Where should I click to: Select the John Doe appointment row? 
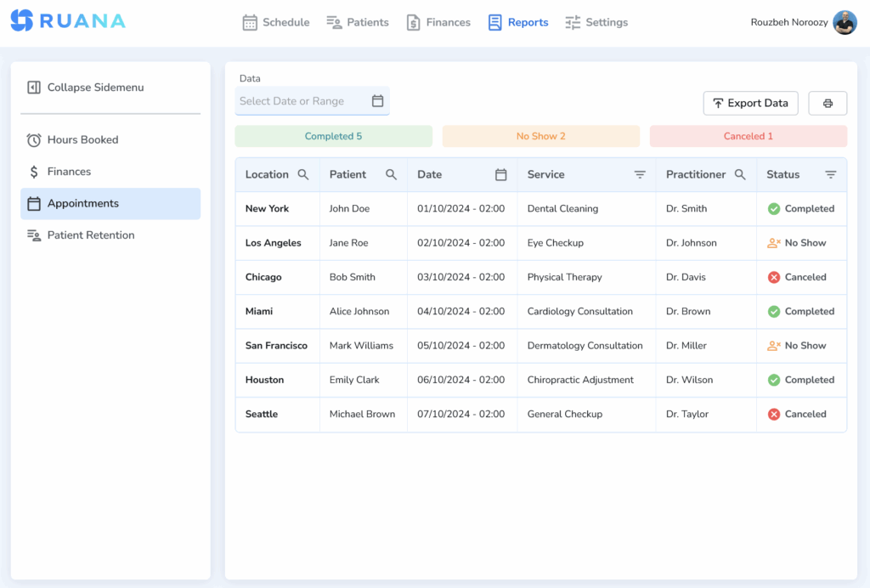(x=510, y=208)
